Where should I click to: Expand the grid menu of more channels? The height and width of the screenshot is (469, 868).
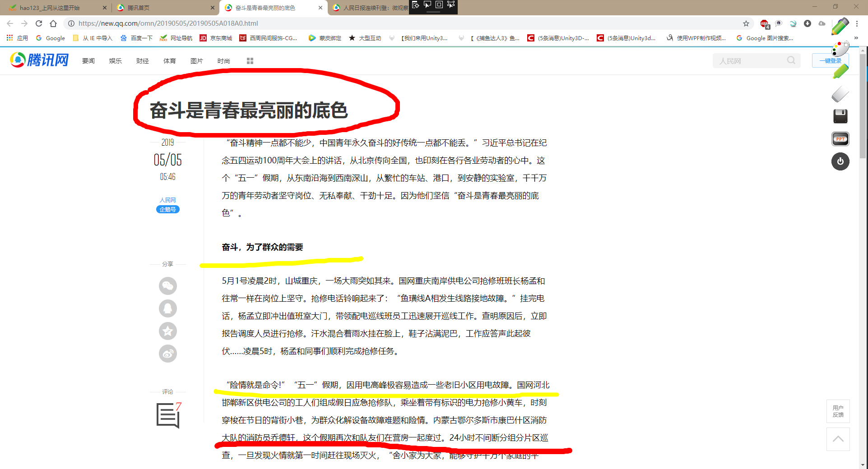click(x=250, y=61)
